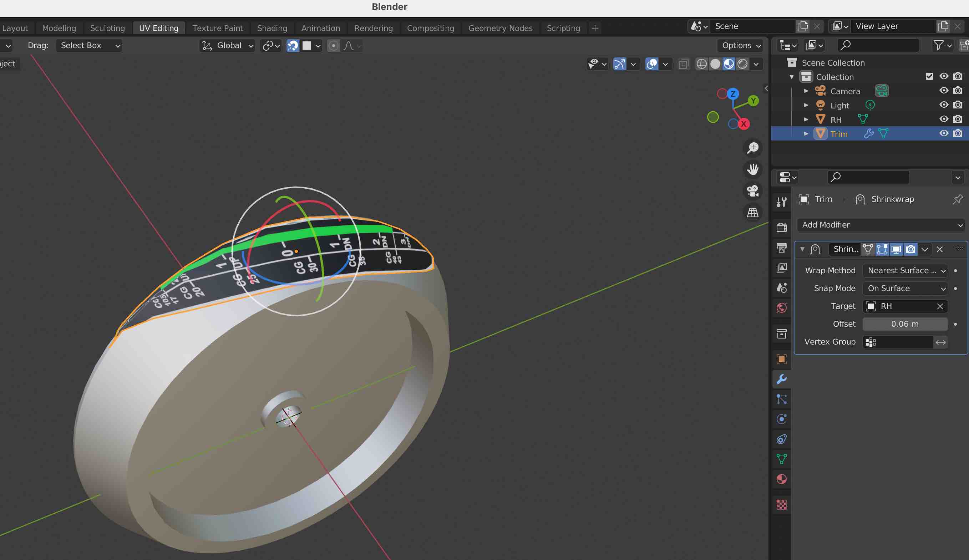
Task: Select material preview shading
Action: click(729, 64)
